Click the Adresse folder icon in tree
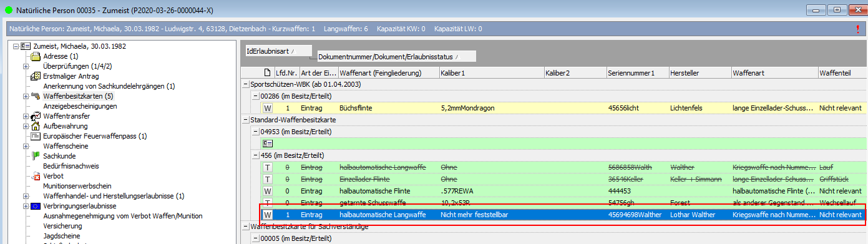868x244 pixels. point(36,56)
